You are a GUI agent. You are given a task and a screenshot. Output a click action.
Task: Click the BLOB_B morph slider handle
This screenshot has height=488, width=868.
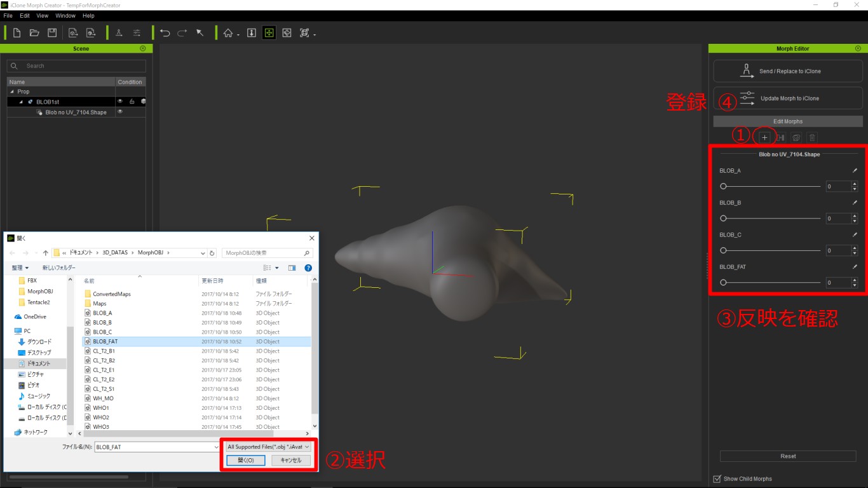tap(723, 218)
